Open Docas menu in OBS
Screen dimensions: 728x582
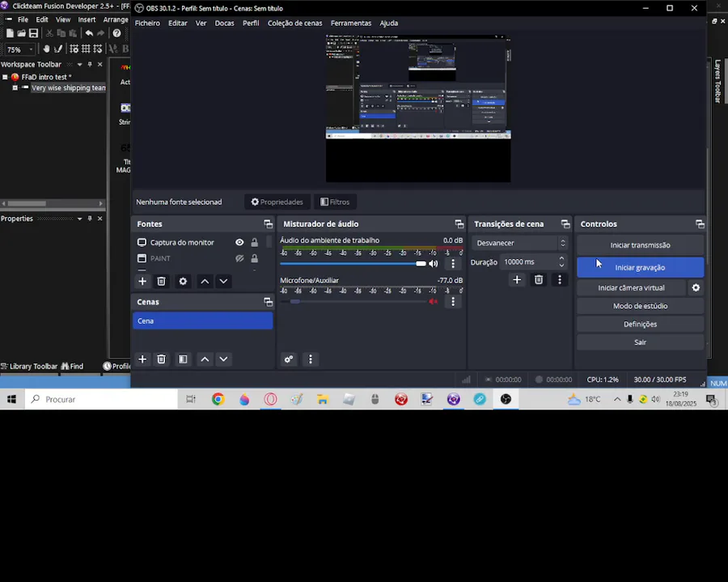coord(224,23)
